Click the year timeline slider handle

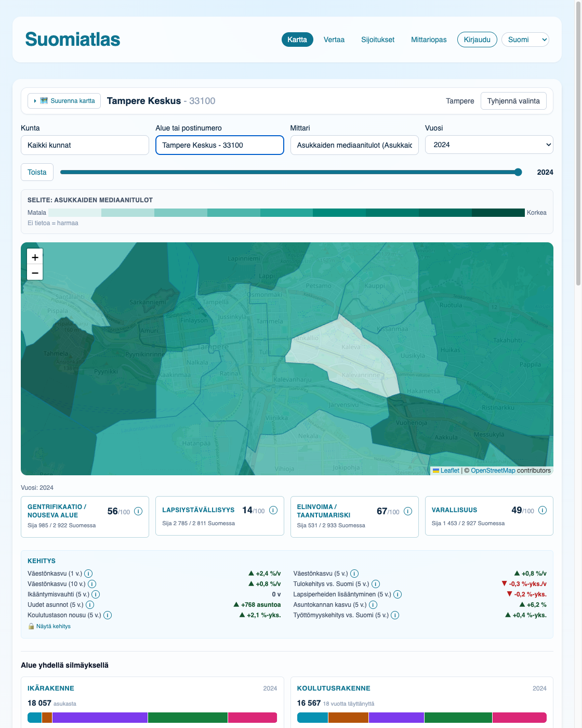[518, 172]
